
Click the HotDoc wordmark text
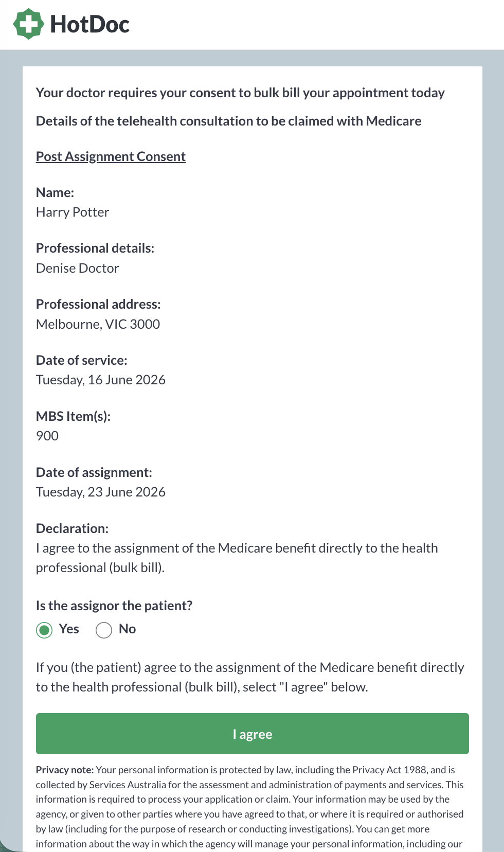point(89,24)
